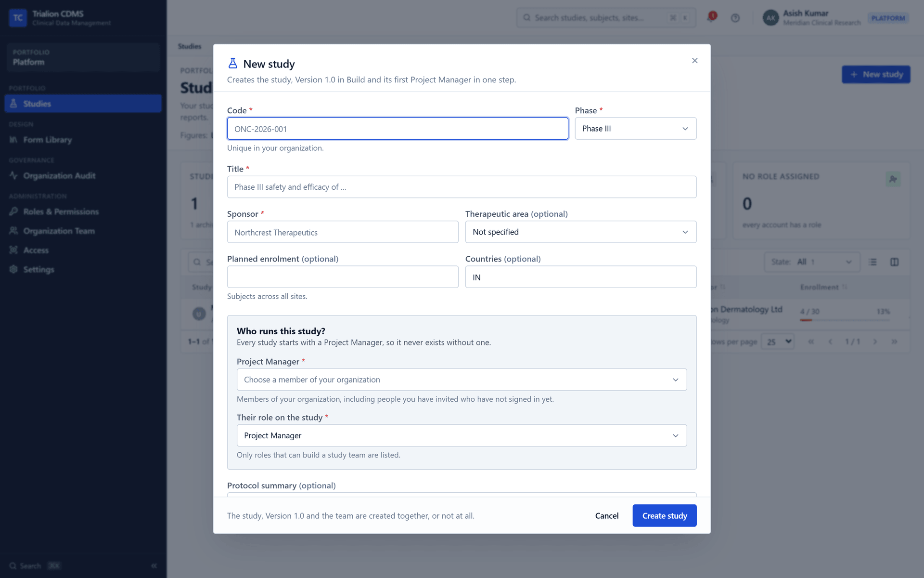Open Form Library in the sidebar
The image size is (924, 578).
click(x=83, y=140)
